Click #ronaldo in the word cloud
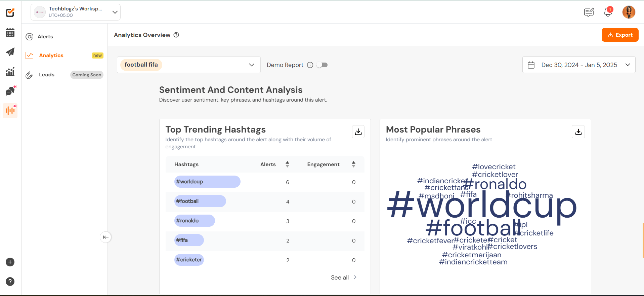This screenshot has height=296, width=644. [495, 184]
